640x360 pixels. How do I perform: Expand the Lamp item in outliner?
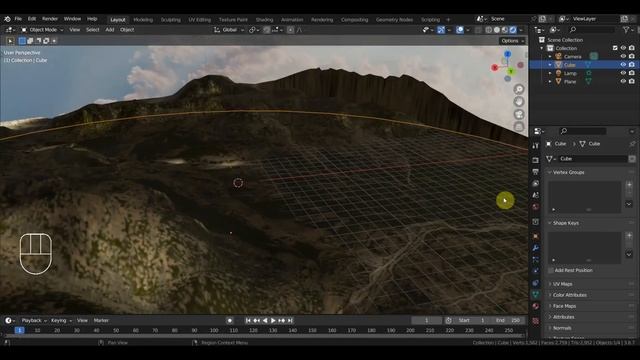click(x=550, y=73)
